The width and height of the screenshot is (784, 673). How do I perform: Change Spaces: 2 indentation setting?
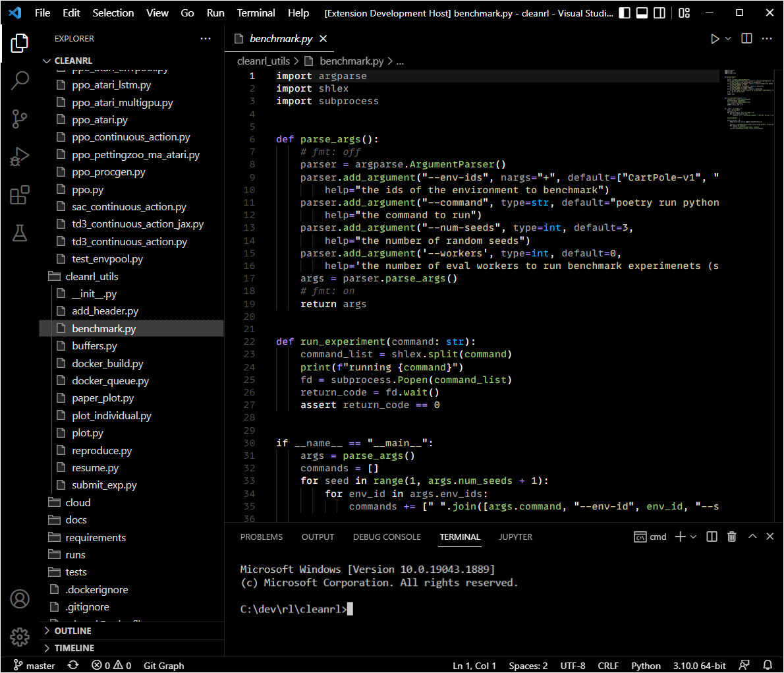tap(528, 666)
